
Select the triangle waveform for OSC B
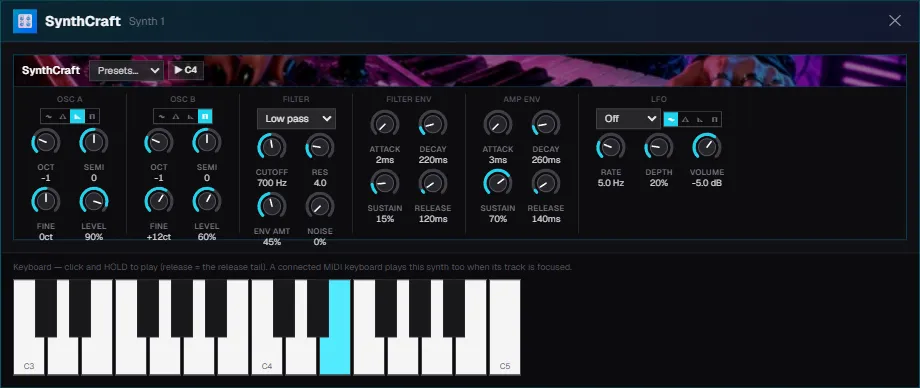(x=175, y=116)
